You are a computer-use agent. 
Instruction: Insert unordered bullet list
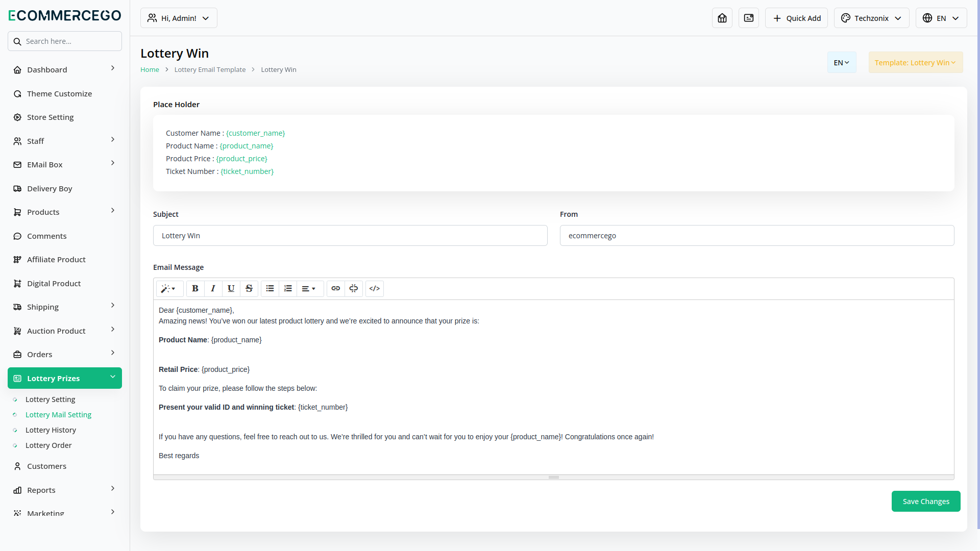(270, 289)
